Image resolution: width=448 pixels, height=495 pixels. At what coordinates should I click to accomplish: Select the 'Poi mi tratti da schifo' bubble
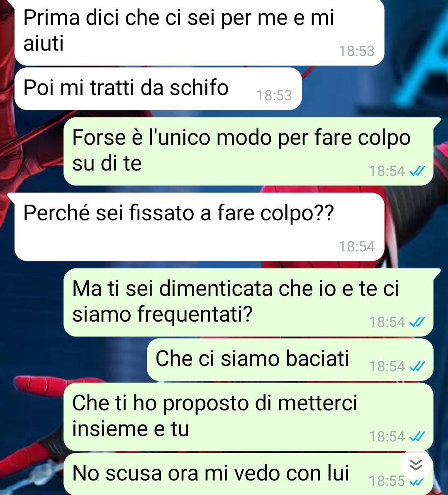tap(158, 89)
